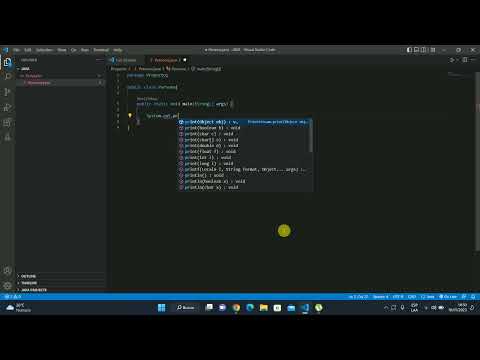Open Chrome from the taskbar
The width and height of the screenshot is (480, 360).
pyautogui.click(x=236, y=308)
